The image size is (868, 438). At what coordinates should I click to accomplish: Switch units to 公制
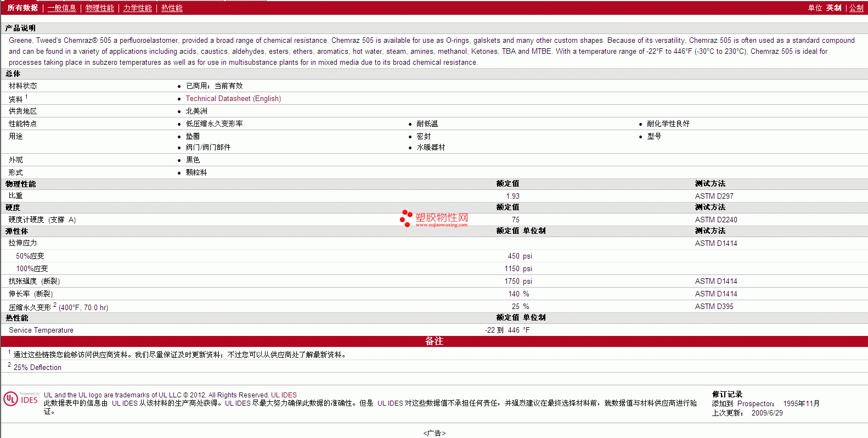[x=856, y=8]
